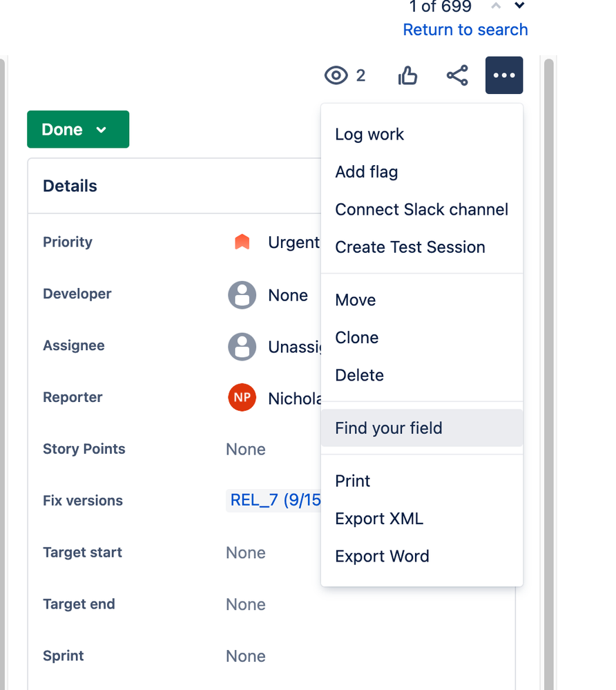Screen dimensions: 616x690
Task: Click the Sprint field label
Action: point(63,655)
